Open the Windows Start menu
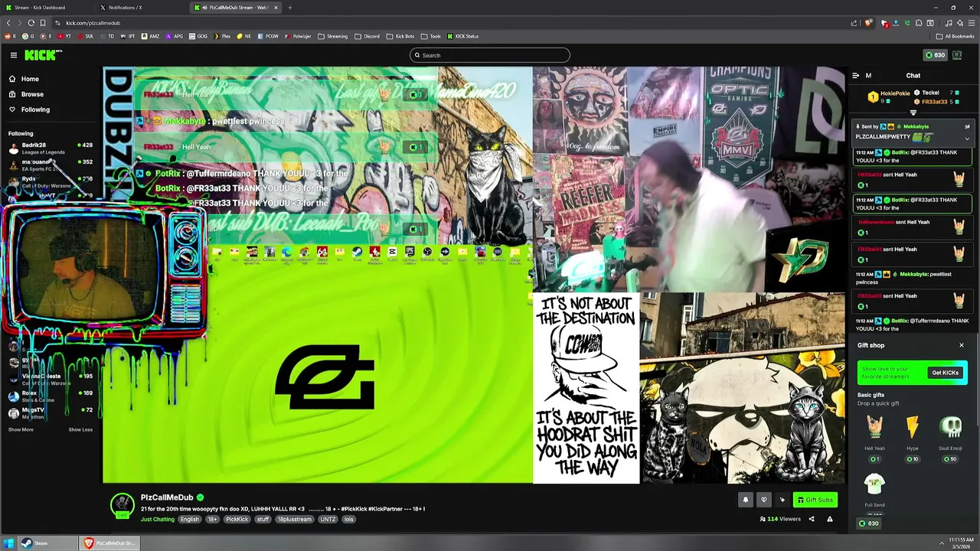 8,543
